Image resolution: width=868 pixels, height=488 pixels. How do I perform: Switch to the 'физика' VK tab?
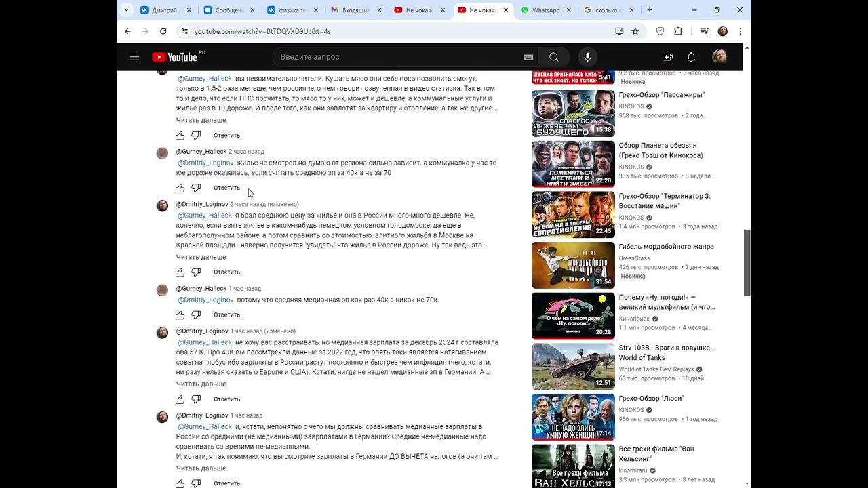click(293, 10)
